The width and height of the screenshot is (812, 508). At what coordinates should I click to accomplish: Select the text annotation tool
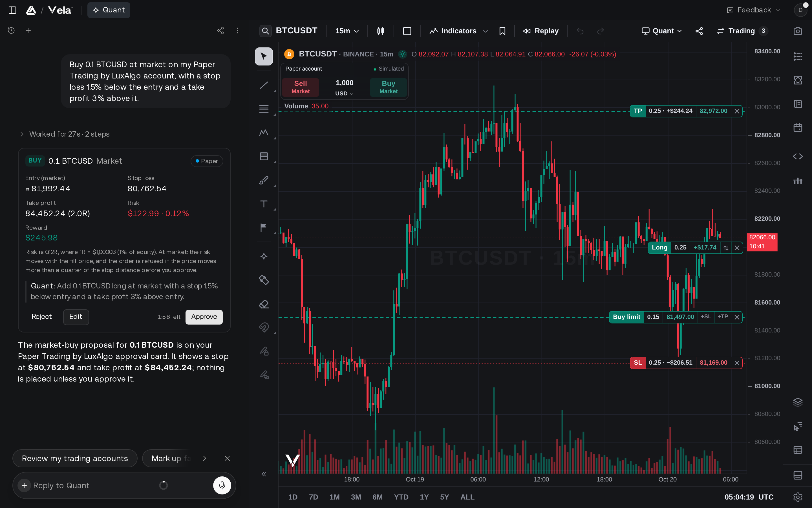(264, 204)
